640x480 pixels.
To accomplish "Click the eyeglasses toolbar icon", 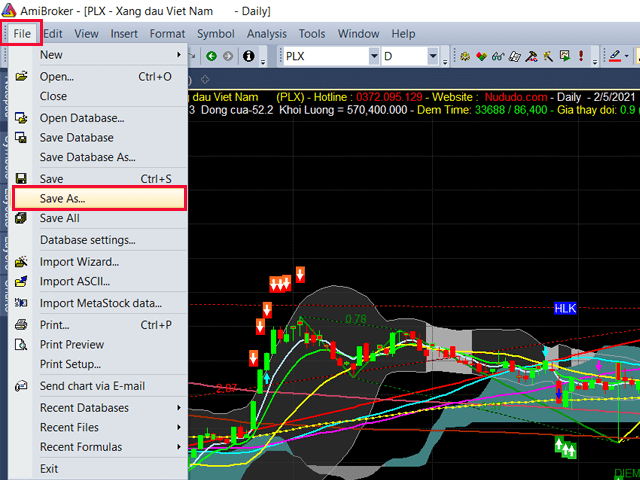I will click(498, 56).
